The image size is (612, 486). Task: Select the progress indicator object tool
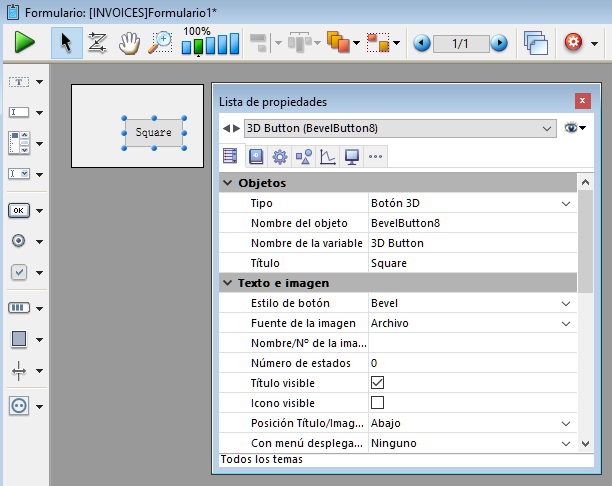19,307
